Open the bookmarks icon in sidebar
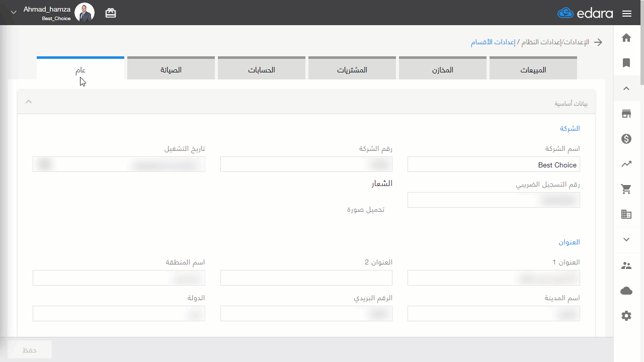The height and width of the screenshot is (362, 644). 626,63
